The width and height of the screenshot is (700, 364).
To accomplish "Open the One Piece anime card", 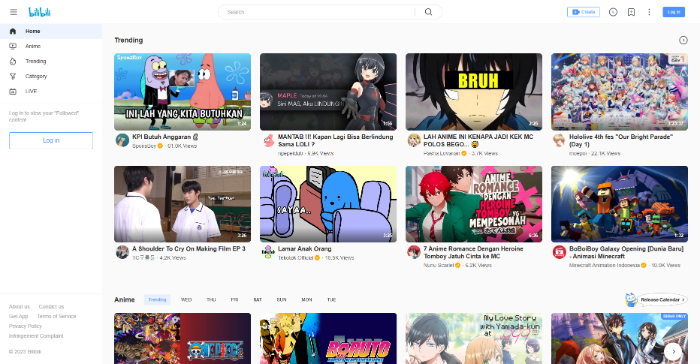I will click(x=183, y=339).
